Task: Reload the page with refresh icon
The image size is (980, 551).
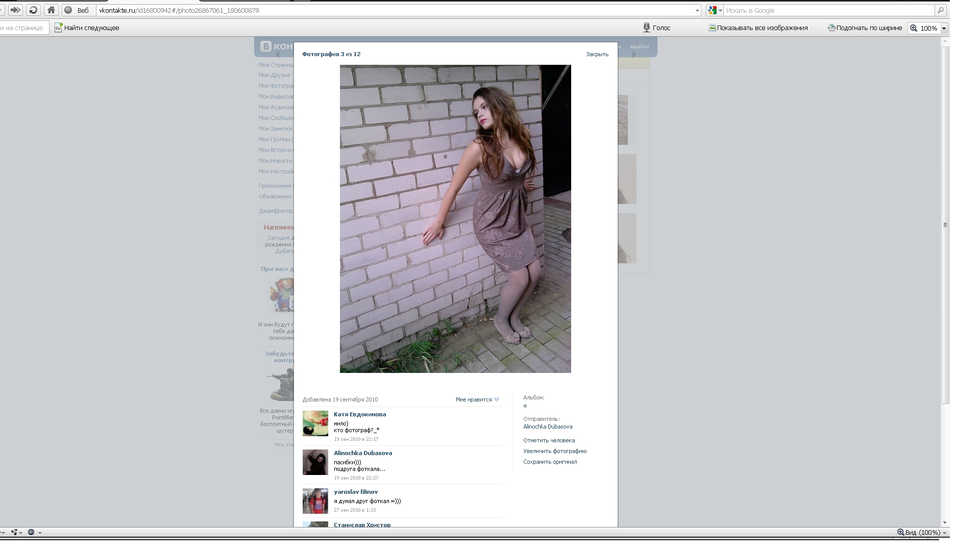Action: [33, 10]
